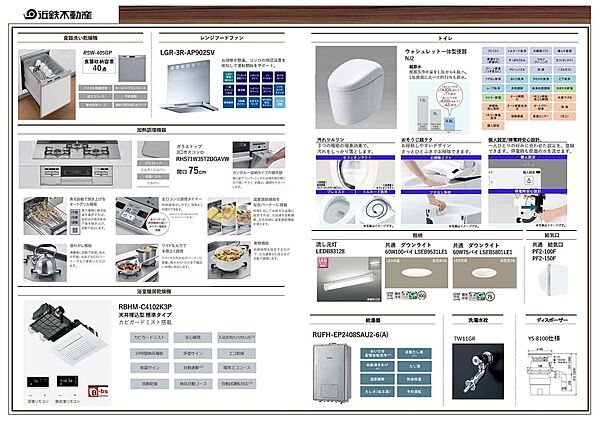Viewport: 600px width, 423px height.
Task: Open the white tankless toilet photo
Action: tap(356, 87)
